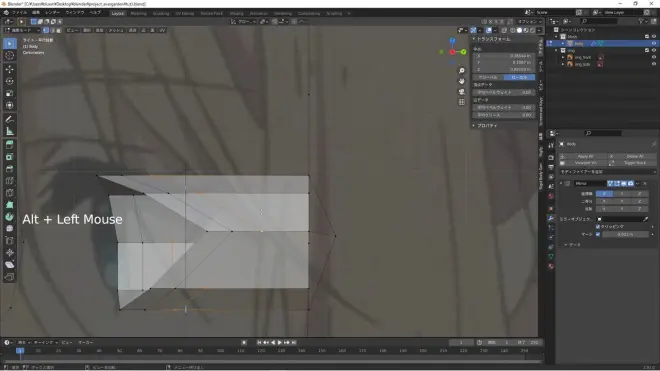660x371 pixels.
Task: Expand the Body object in outliner
Action: (x=563, y=43)
